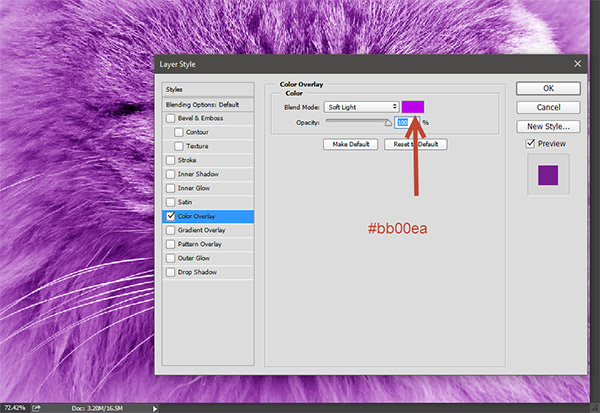Viewport: 600px width, 413px height.
Task: Click the Opacity slider handle
Action: [389, 123]
